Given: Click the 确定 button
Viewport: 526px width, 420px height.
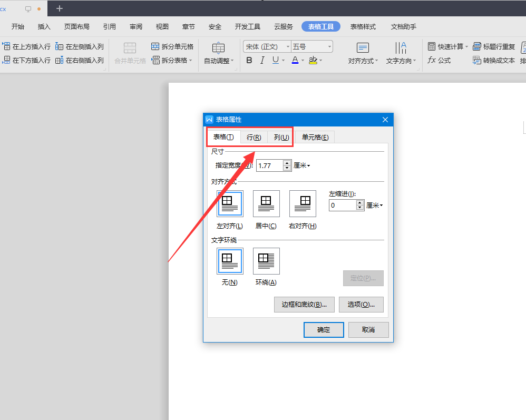Looking at the screenshot, I should point(324,330).
